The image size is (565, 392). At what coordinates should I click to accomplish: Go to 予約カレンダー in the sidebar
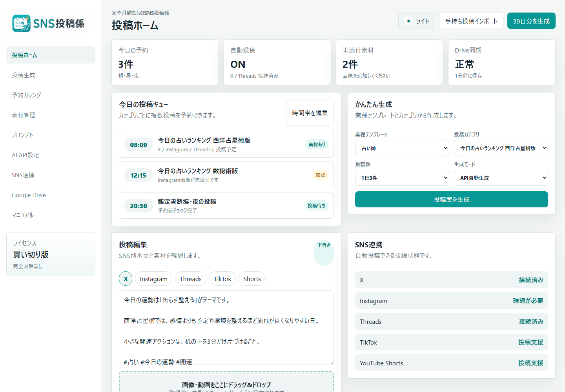(51, 95)
